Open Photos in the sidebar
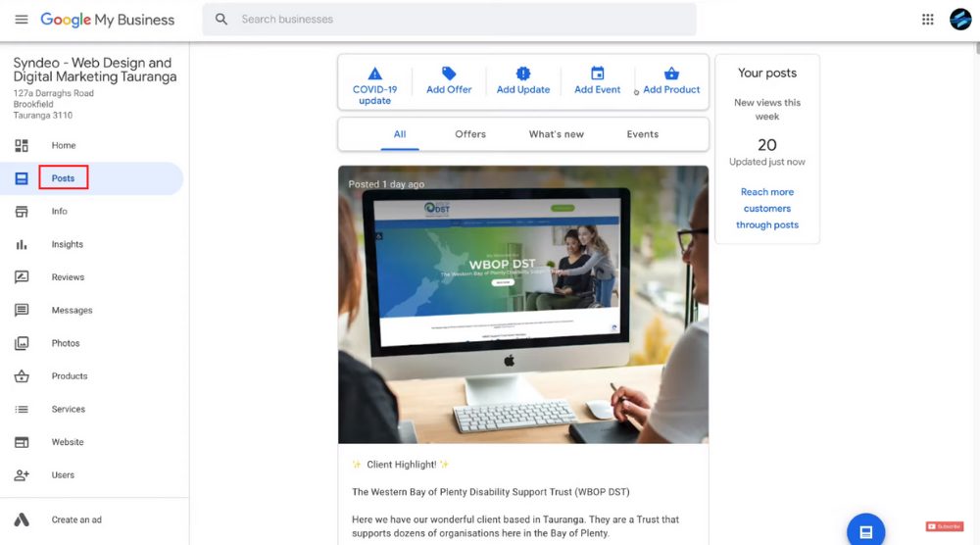Image resolution: width=980 pixels, height=545 pixels. (x=66, y=343)
